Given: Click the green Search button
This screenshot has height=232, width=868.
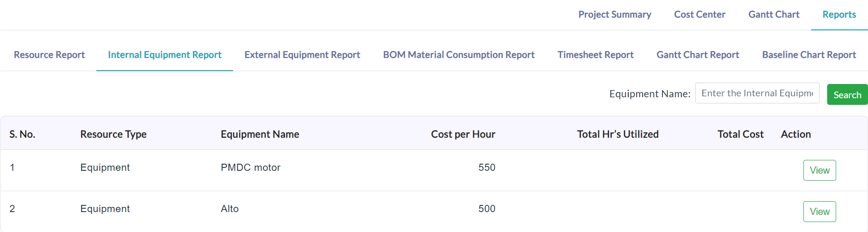Looking at the screenshot, I should 847,94.
